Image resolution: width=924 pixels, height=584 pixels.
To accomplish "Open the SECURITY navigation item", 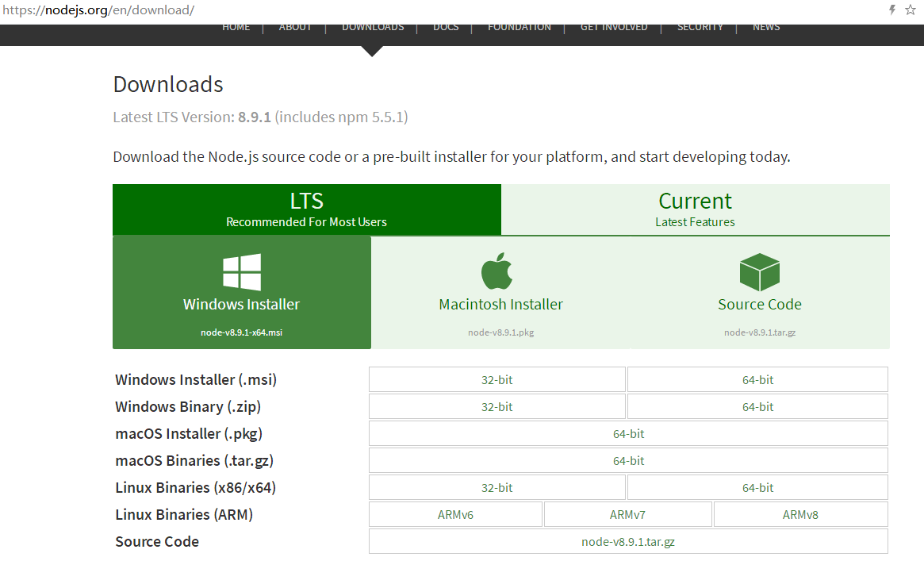I will click(700, 27).
